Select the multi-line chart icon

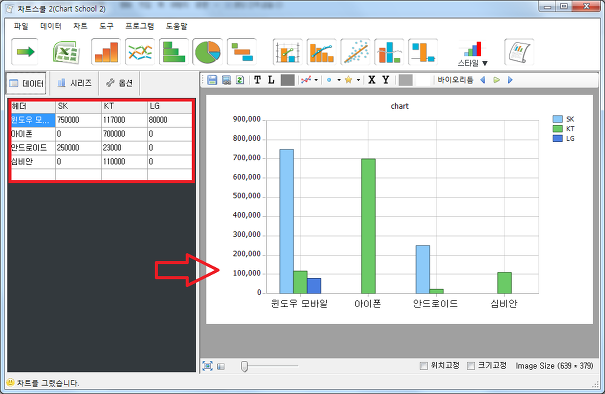pyautogui.click(x=140, y=52)
